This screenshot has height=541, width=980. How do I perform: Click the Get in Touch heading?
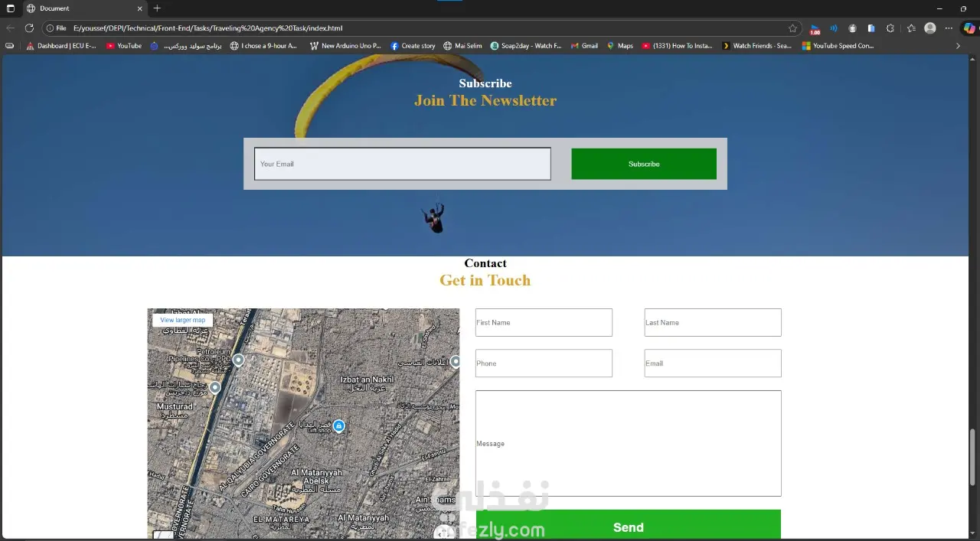tap(485, 280)
